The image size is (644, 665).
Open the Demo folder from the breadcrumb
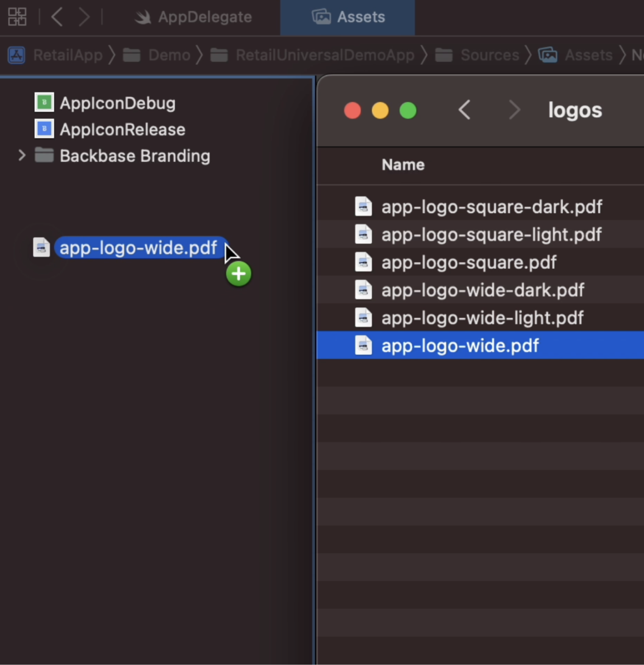[169, 55]
